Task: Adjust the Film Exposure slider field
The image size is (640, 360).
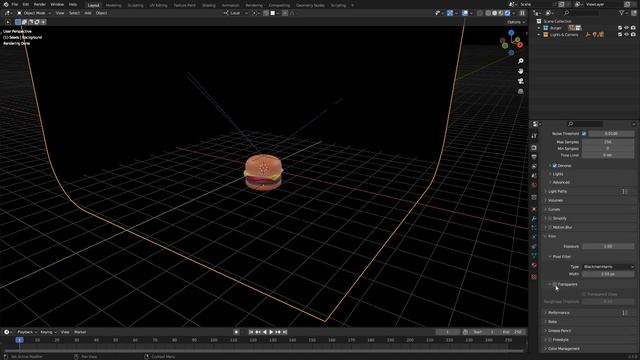Action: pyautogui.click(x=608, y=246)
